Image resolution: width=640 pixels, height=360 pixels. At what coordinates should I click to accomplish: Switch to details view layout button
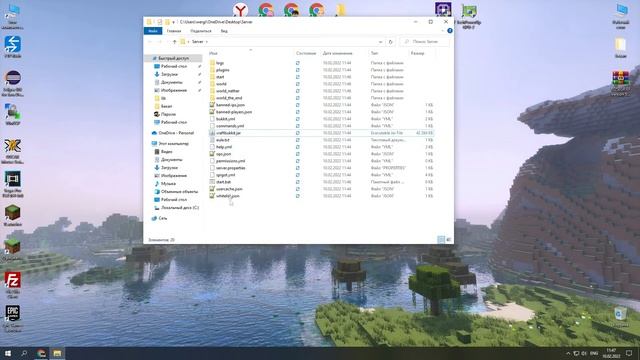pyautogui.click(x=441, y=240)
